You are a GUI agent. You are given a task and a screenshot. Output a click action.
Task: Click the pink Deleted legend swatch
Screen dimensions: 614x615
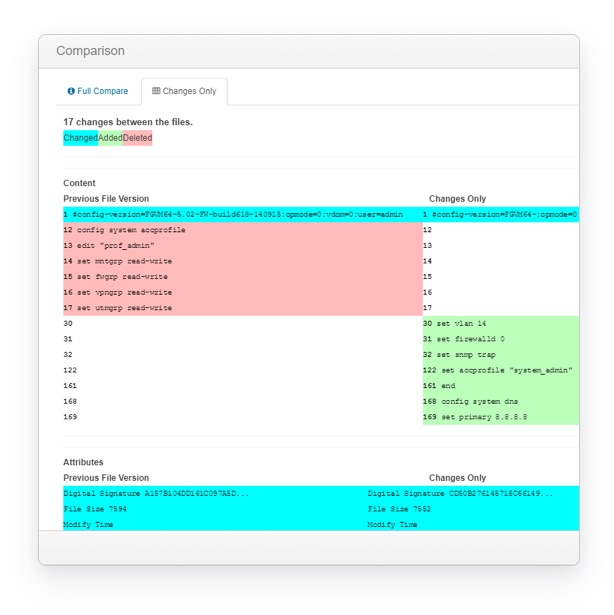137,138
